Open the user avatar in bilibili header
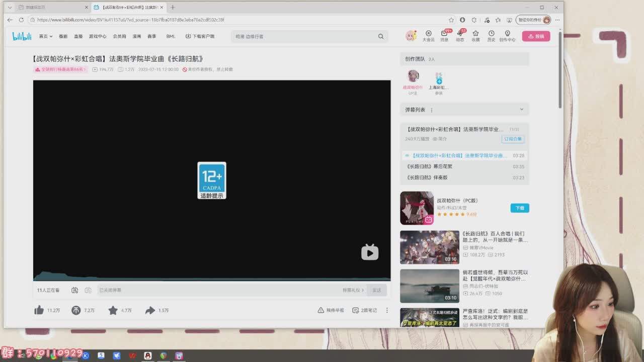The image size is (644, 362). (x=411, y=36)
